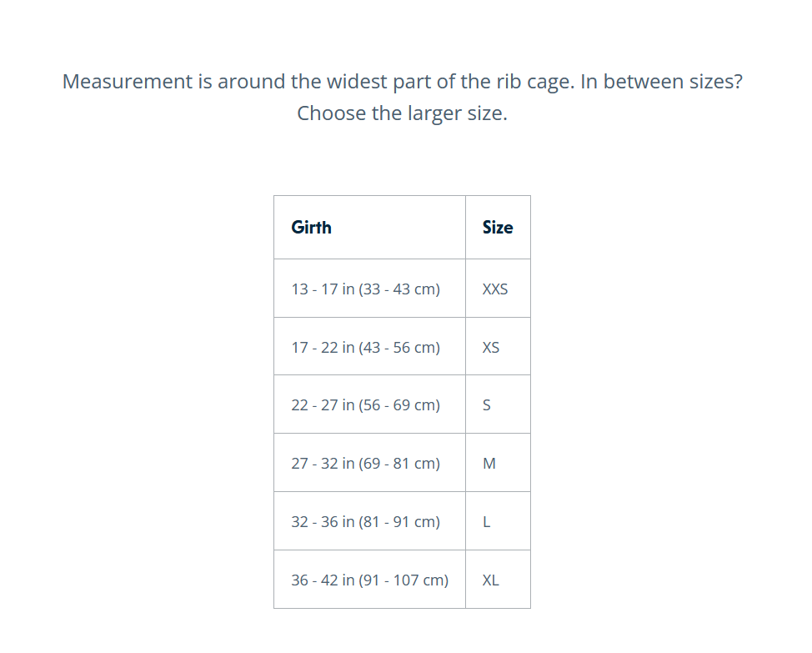This screenshot has width=812, height=653.
Task: Select the XL size cell
Action: 498,580
